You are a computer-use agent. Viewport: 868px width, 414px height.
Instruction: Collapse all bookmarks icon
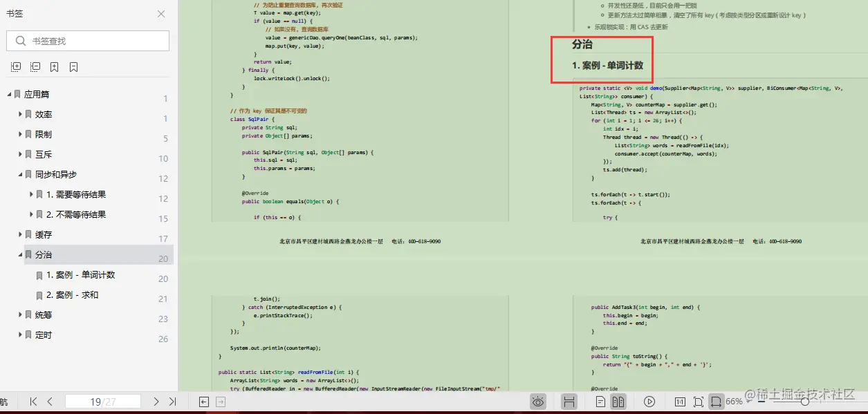35,67
